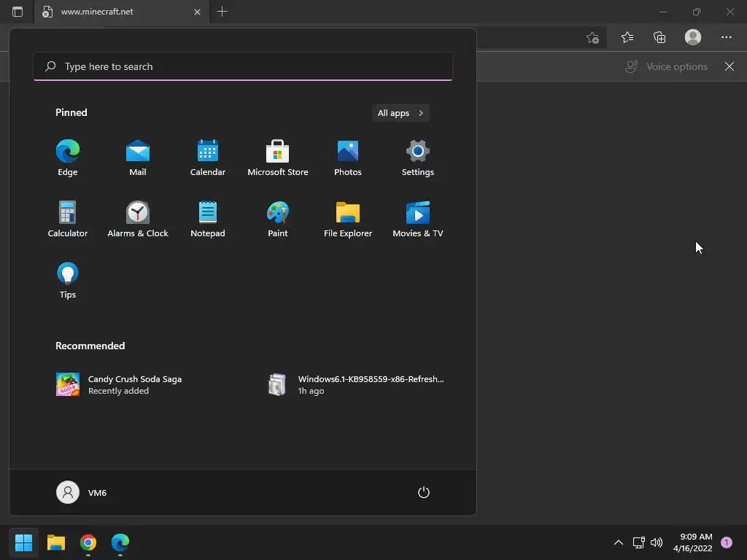Open Edge tab actions menu
Image resolution: width=747 pixels, height=560 pixels.
(18, 12)
